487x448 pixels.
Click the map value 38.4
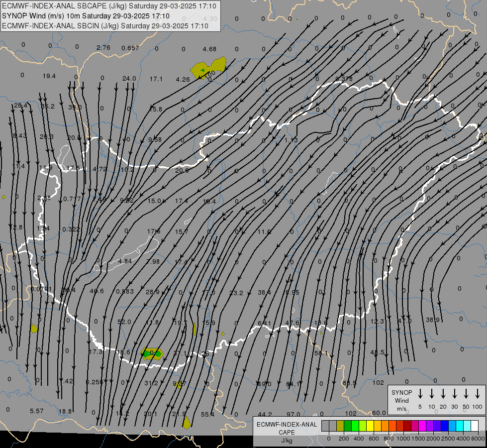coord(264,292)
